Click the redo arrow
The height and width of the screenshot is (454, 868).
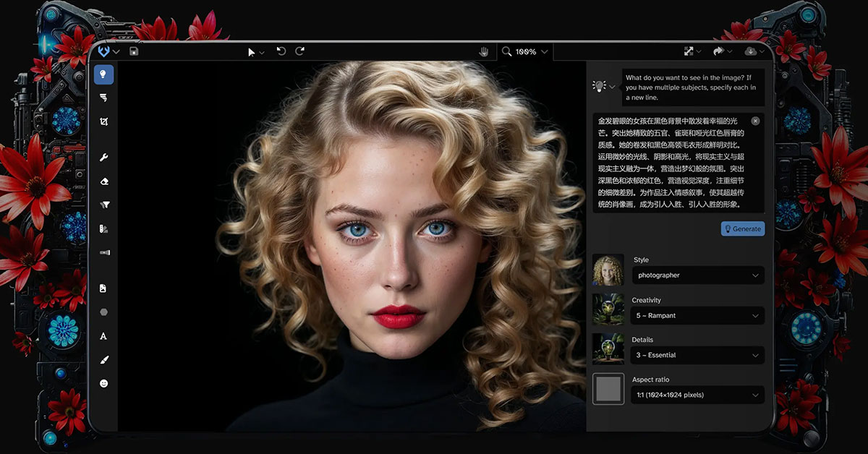(299, 51)
